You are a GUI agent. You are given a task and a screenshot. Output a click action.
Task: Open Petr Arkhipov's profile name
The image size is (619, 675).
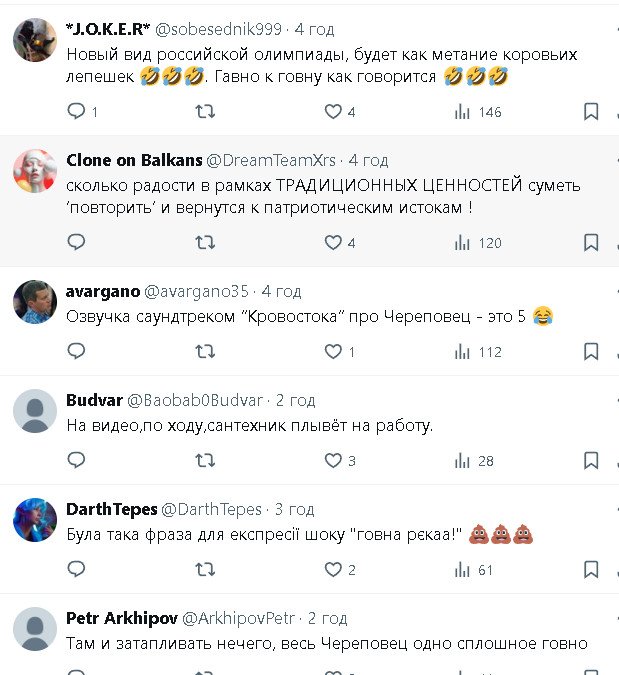click(121, 618)
